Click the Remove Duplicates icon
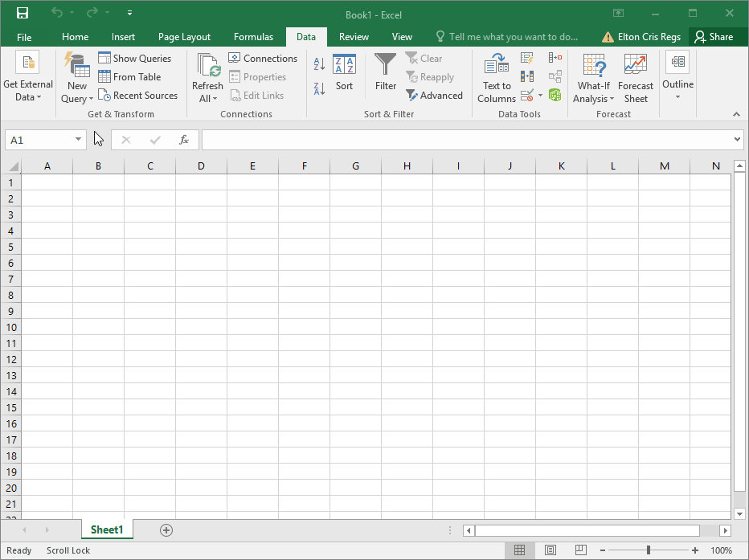The height and width of the screenshot is (560, 749). [526, 76]
